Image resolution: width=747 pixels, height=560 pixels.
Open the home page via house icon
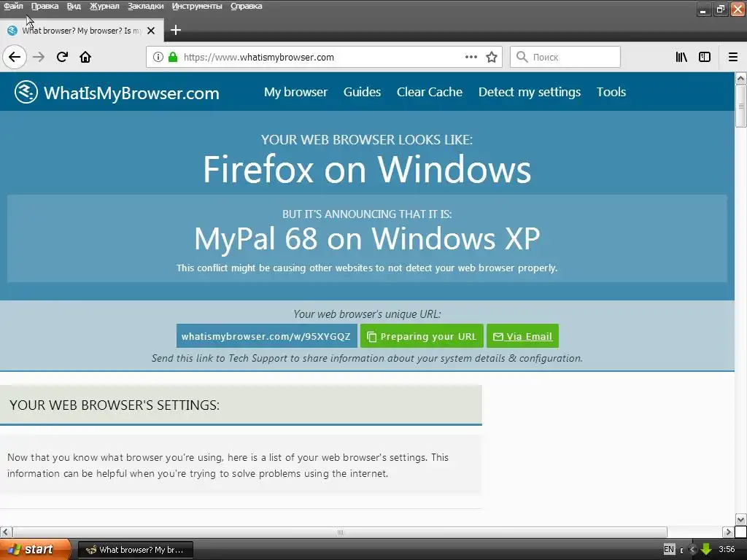85,57
